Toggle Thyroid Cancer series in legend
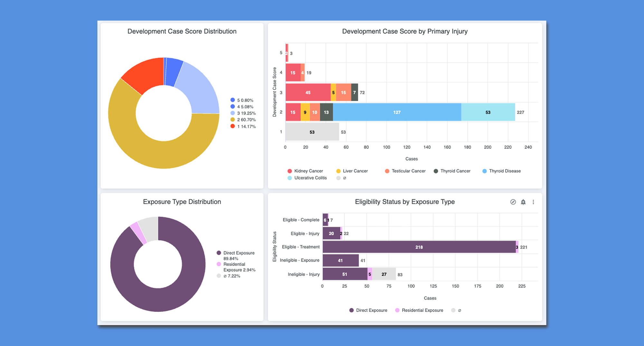 (452, 171)
